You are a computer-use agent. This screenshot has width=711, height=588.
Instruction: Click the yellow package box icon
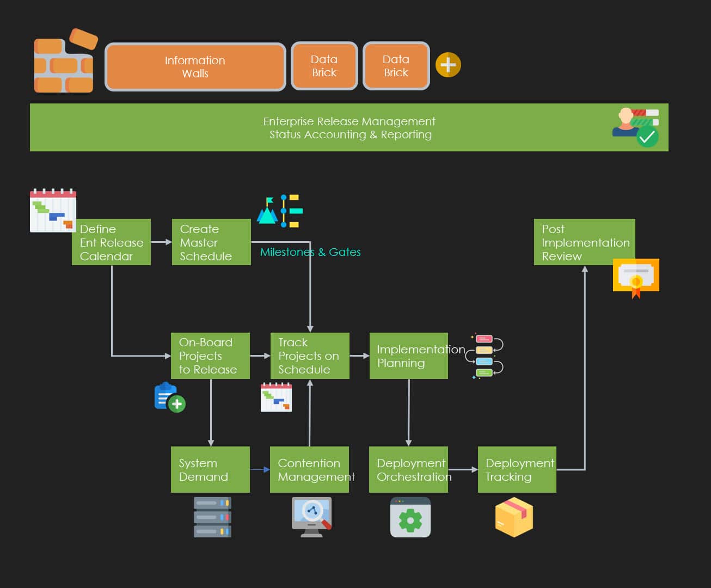(x=514, y=517)
